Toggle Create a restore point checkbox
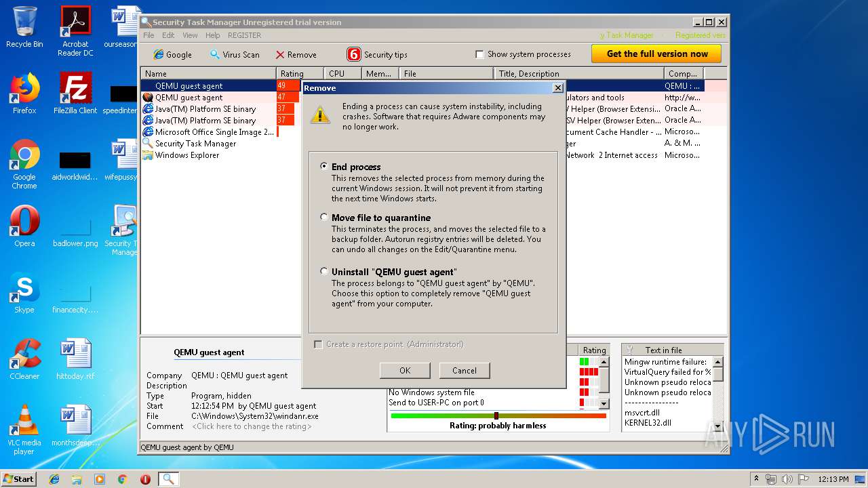The width and height of the screenshot is (868, 488). (318, 344)
